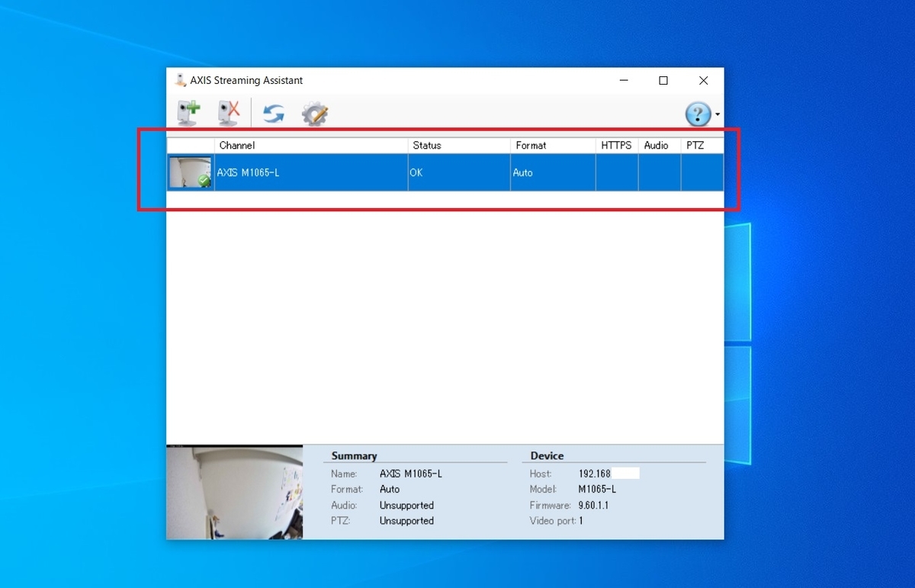915x588 pixels.
Task: Refresh the camera list
Action: click(x=273, y=114)
